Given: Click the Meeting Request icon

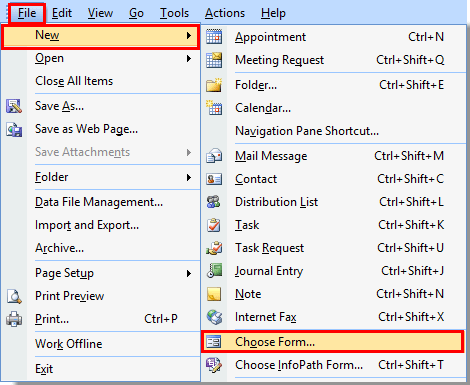Looking at the screenshot, I should (214, 60).
